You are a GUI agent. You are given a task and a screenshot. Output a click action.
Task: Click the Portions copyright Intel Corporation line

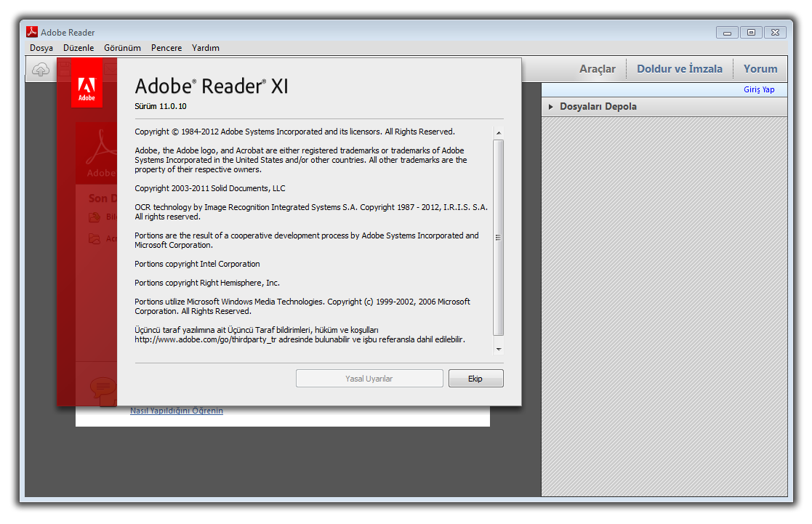coord(197,264)
